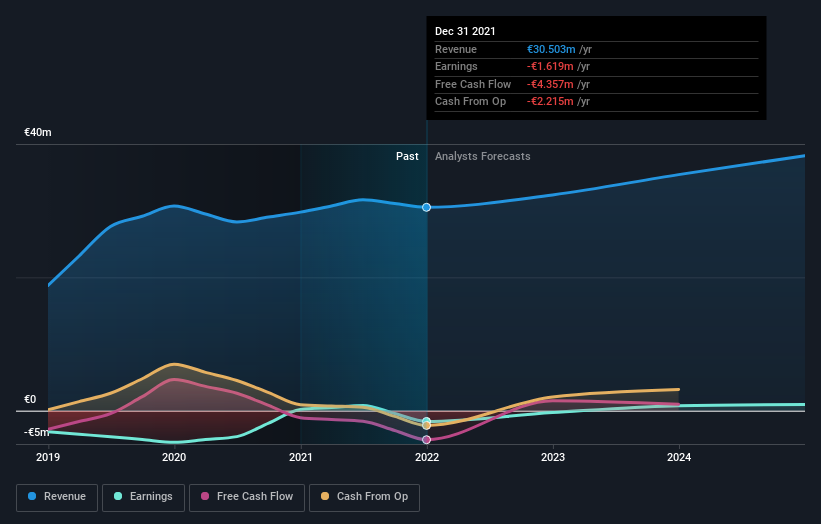Select the 2024 x-axis label
This screenshot has width=821, height=524.
click(x=679, y=457)
